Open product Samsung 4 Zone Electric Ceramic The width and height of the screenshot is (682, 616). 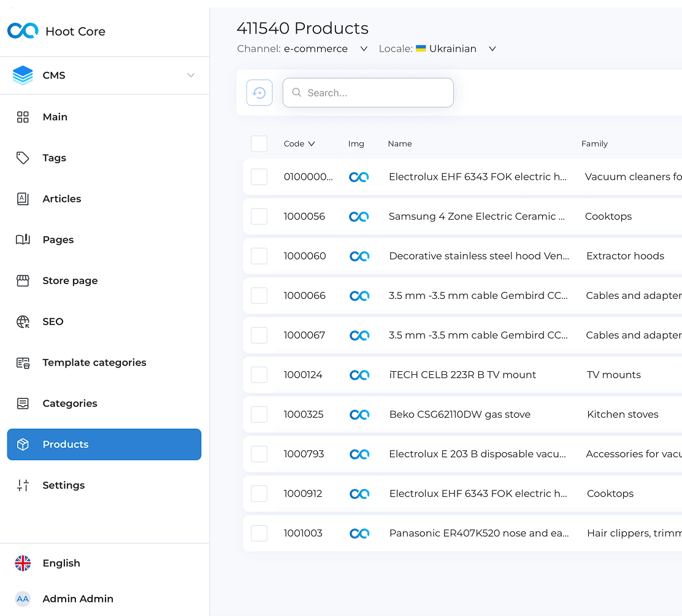(x=477, y=216)
